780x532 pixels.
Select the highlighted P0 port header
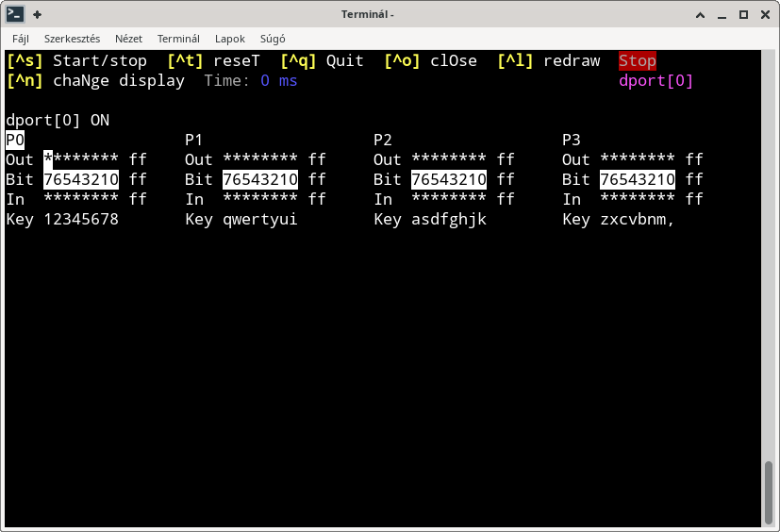(x=15, y=140)
